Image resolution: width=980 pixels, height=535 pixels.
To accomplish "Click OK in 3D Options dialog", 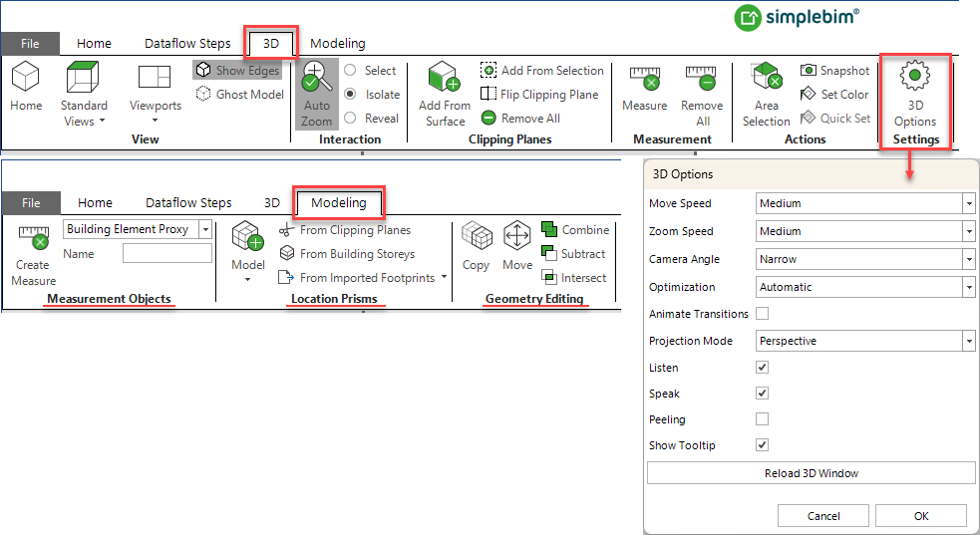I will (920, 516).
